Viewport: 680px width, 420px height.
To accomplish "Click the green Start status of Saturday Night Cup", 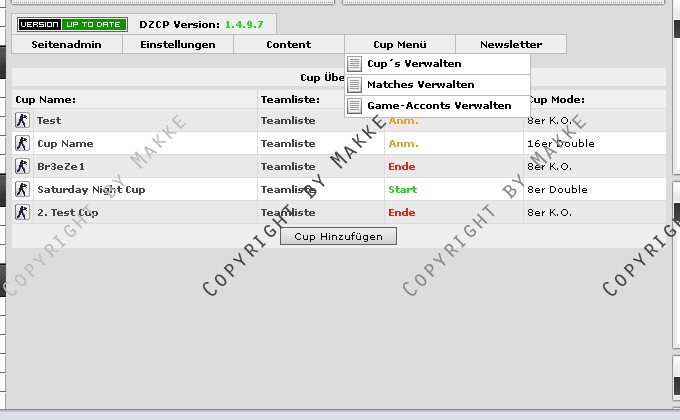I will (x=403, y=189).
